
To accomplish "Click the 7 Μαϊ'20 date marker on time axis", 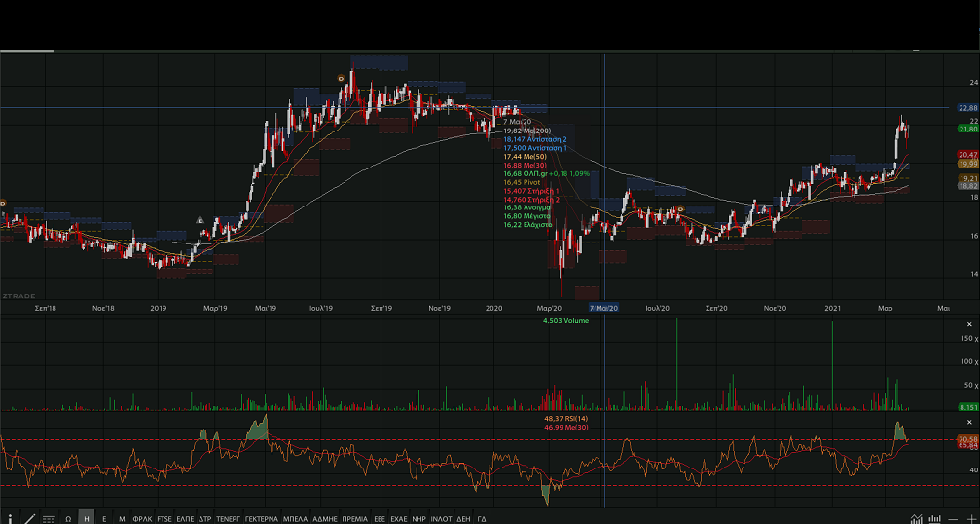I will [604, 308].
